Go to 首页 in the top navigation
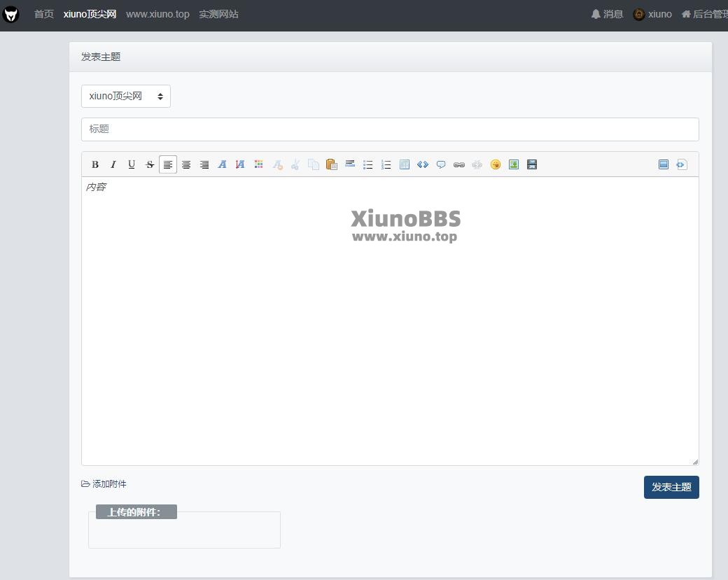The height and width of the screenshot is (580, 728). [x=44, y=15]
